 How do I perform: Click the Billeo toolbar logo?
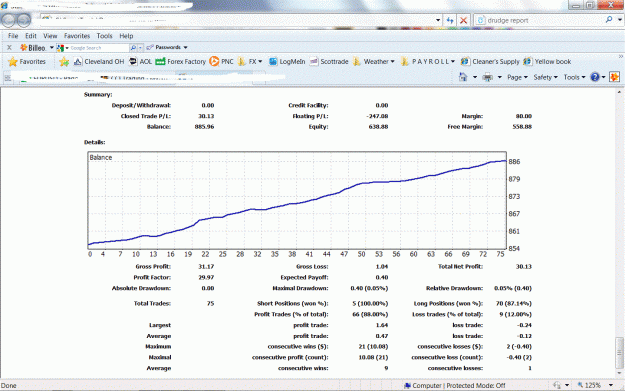[33, 48]
